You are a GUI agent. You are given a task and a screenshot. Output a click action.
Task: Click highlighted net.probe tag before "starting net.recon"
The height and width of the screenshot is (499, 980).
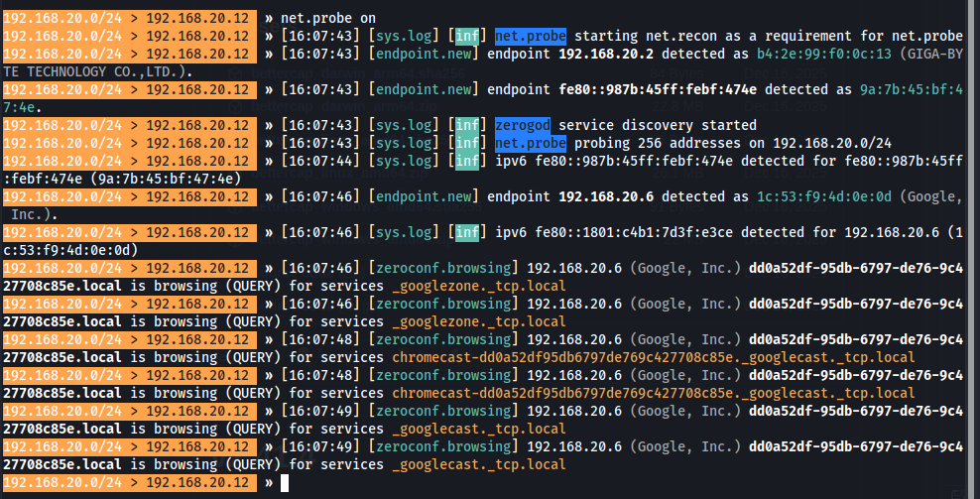coord(530,37)
